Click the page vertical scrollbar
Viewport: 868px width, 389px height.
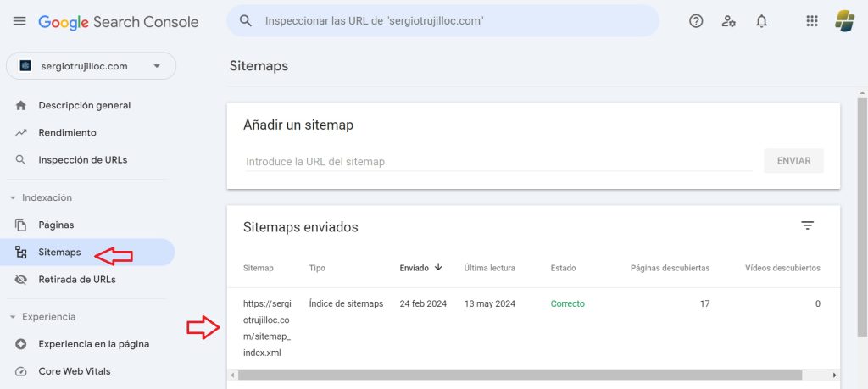click(x=862, y=217)
